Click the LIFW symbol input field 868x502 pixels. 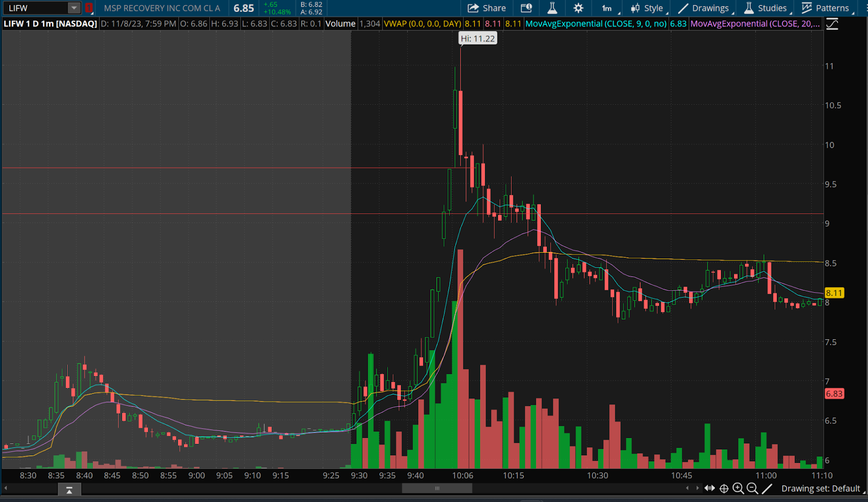coord(36,8)
